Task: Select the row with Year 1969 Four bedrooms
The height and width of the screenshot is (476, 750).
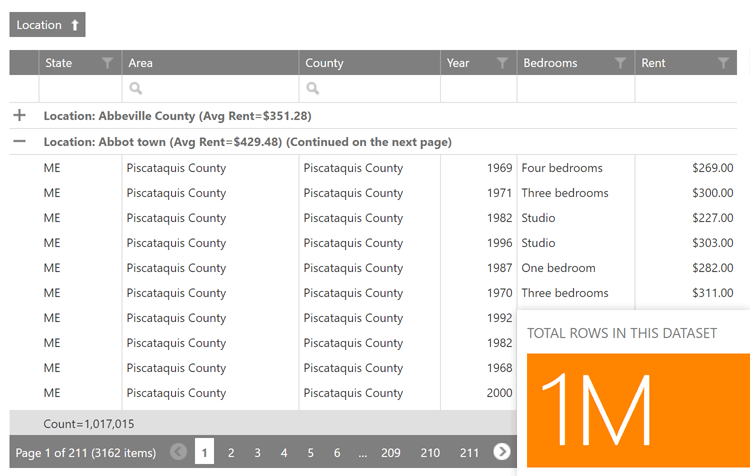Action: tap(380, 168)
